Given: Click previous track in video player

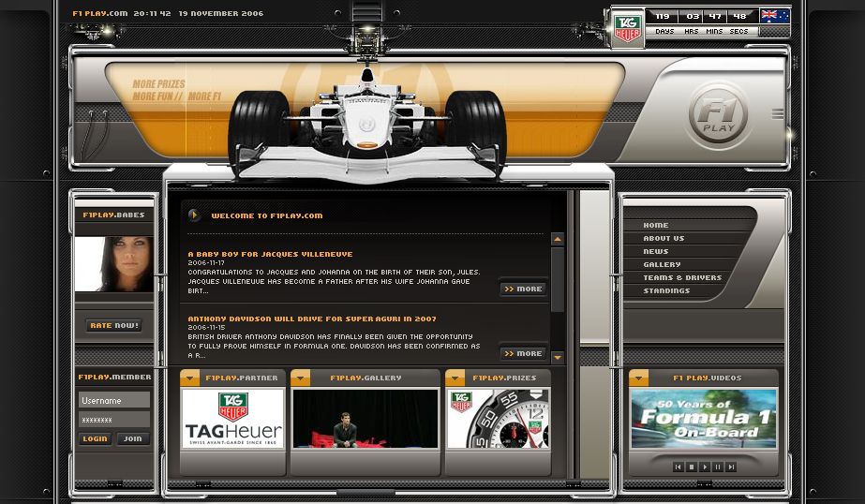Looking at the screenshot, I should click(x=678, y=467).
